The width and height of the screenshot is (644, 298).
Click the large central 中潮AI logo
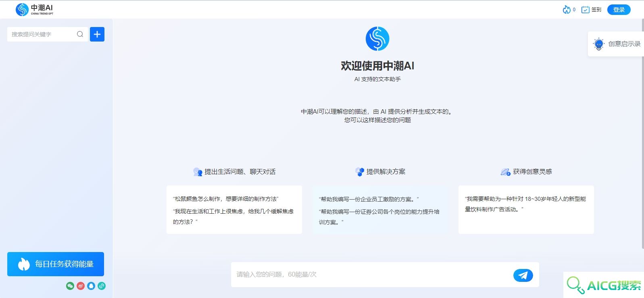point(377,39)
